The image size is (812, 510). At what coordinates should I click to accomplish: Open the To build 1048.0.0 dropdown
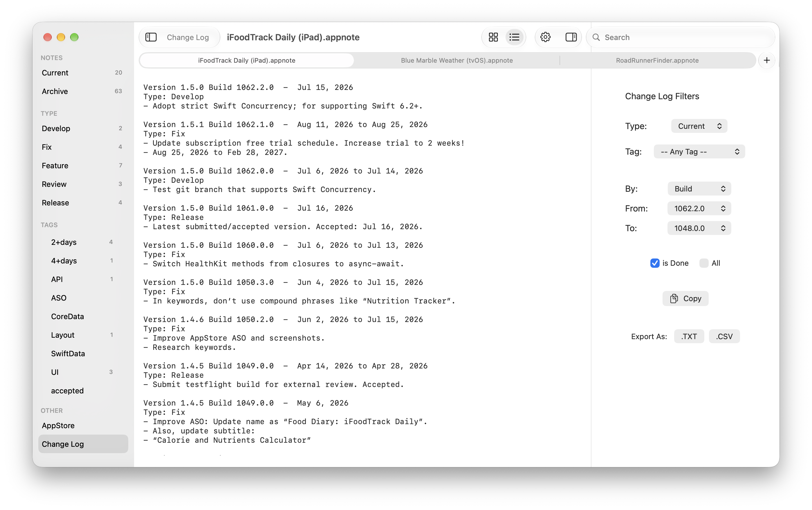tap(699, 228)
